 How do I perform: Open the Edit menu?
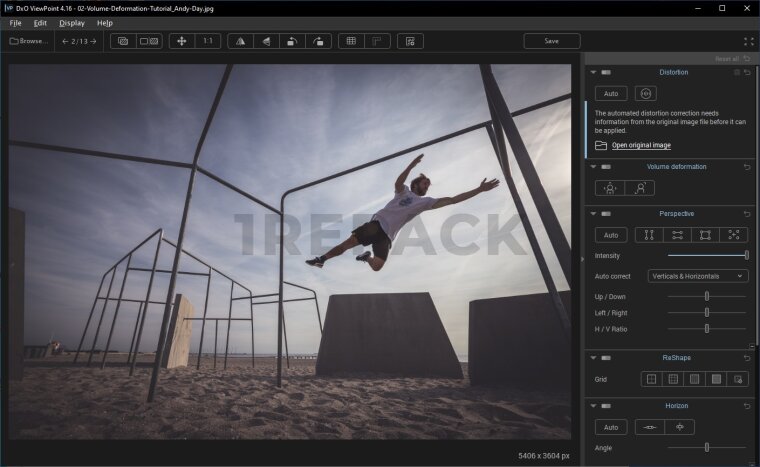click(40, 22)
